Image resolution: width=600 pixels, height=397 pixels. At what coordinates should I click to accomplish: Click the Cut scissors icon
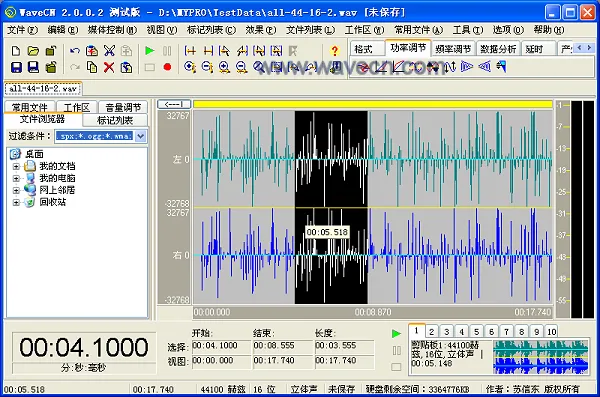(x=109, y=51)
